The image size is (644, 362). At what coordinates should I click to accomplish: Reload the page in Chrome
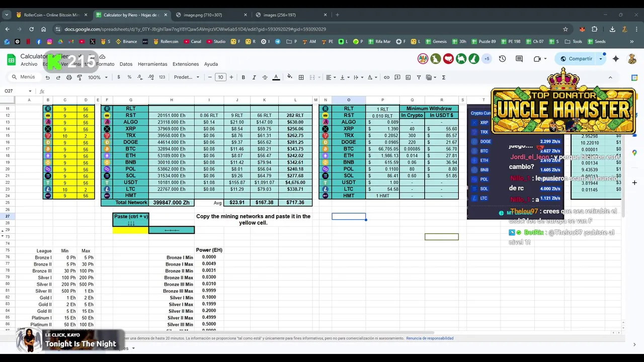(x=31, y=29)
